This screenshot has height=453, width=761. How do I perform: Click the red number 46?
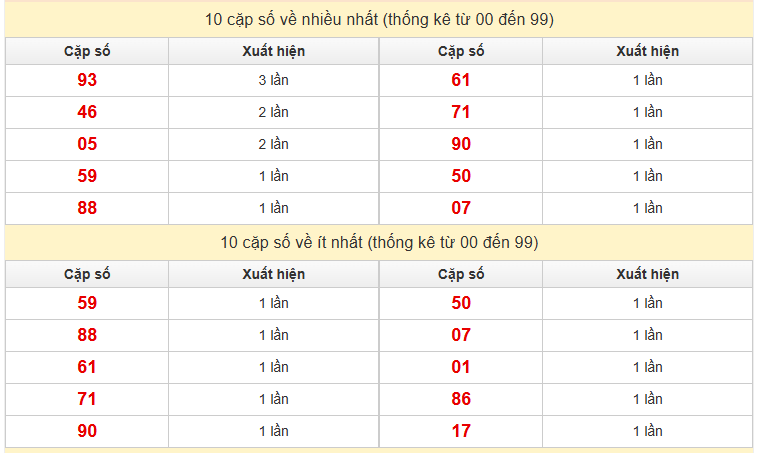click(87, 112)
